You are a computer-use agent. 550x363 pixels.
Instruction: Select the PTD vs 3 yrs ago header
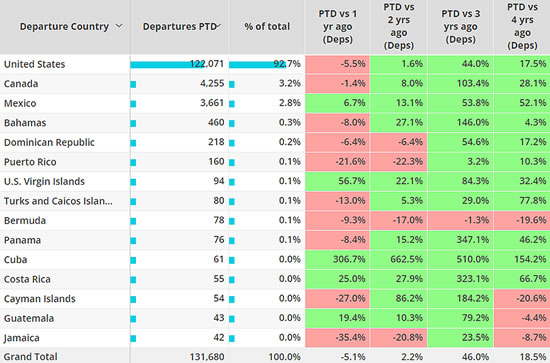[x=460, y=27]
